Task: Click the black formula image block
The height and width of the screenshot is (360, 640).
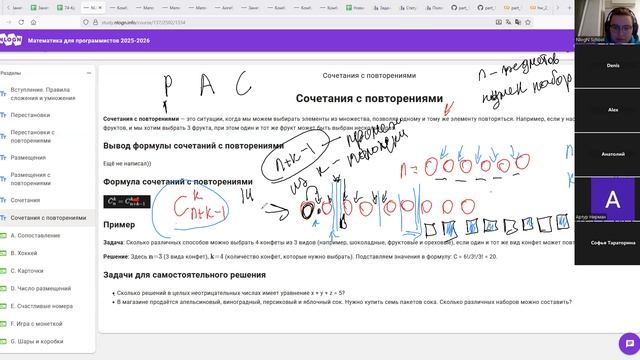Action: pyautogui.click(x=127, y=201)
